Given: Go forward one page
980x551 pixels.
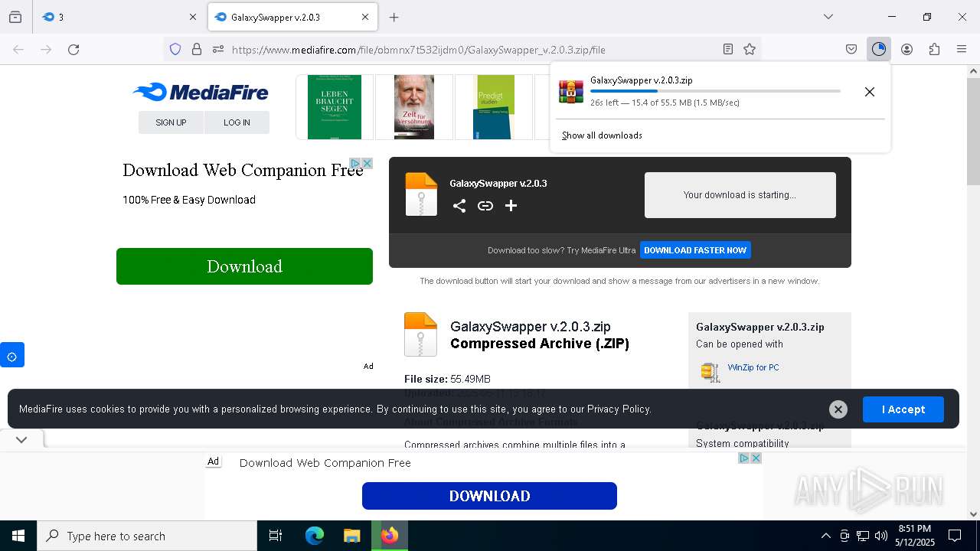Looking at the screenshot, I should pyautogui.click(x=46, y=49).
